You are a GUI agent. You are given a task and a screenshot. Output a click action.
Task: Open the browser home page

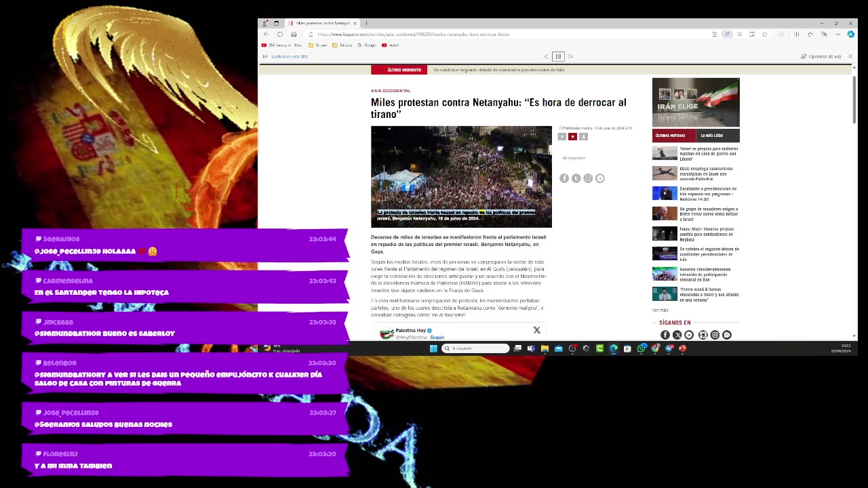coord(294,34)
